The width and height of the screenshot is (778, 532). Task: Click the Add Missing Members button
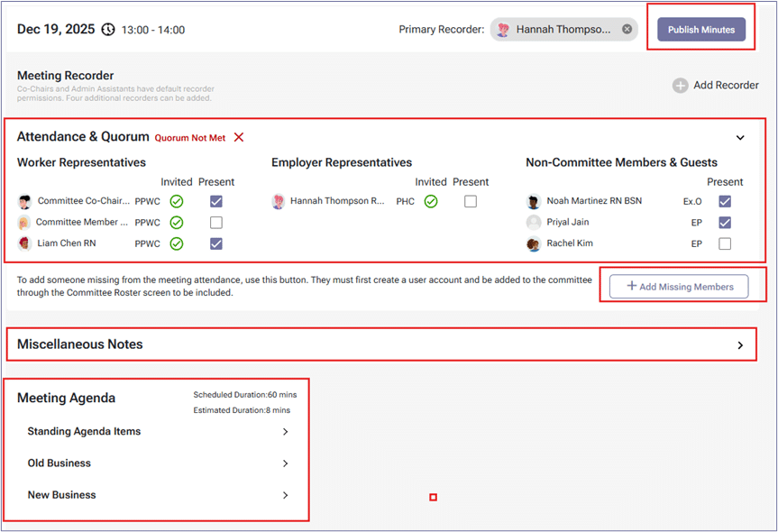point(679,287)
